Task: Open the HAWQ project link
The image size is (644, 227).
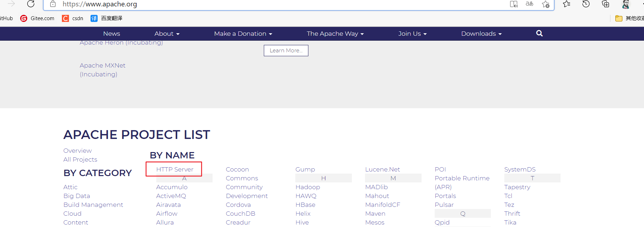Action: [306, 196]
